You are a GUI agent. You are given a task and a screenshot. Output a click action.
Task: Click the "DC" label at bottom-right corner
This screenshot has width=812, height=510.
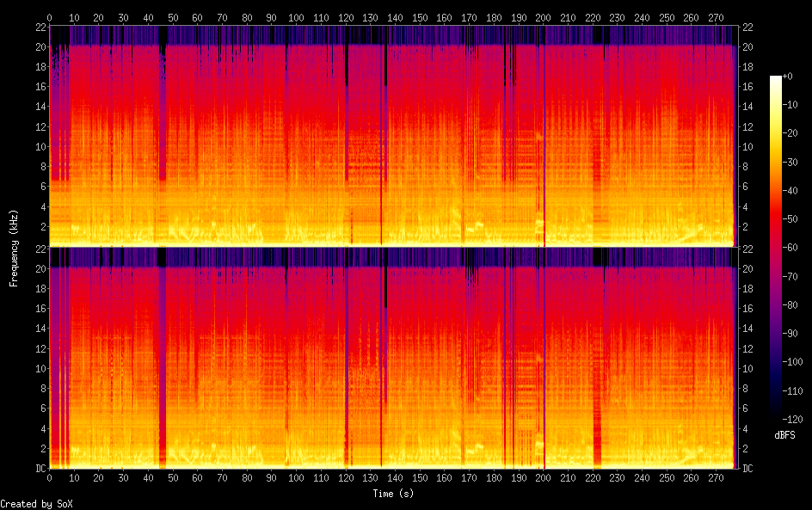pos(747,469)
